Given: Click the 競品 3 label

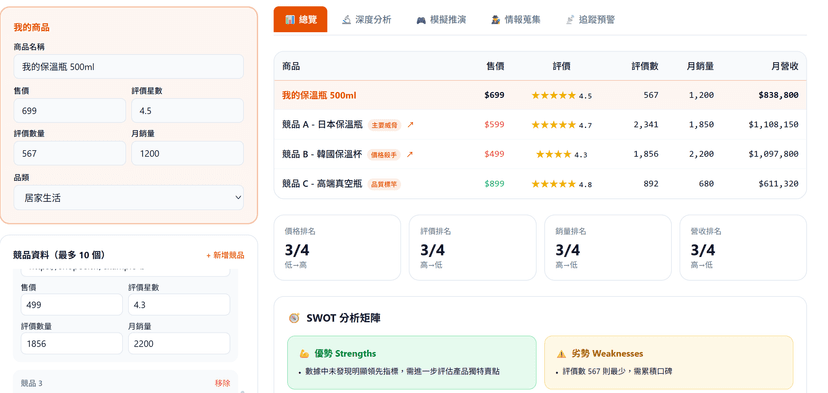Looking at the screenshot, I should coord(32,383).
